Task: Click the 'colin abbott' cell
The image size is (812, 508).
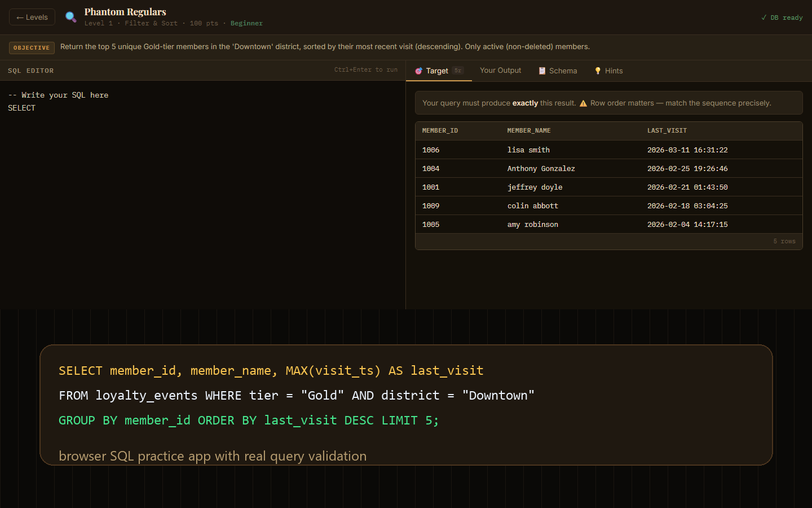Action: (x=532, y=205)
